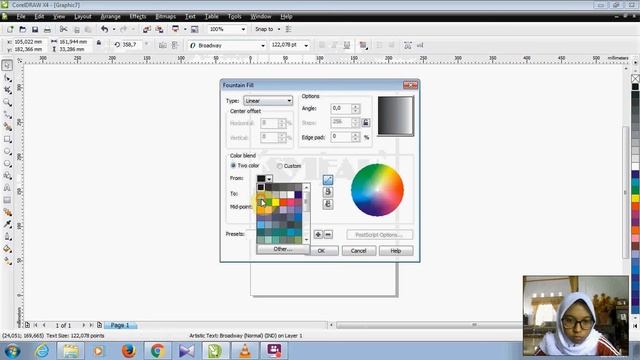
Task: Open VLC from the taskbar
Action: (245, 351)
